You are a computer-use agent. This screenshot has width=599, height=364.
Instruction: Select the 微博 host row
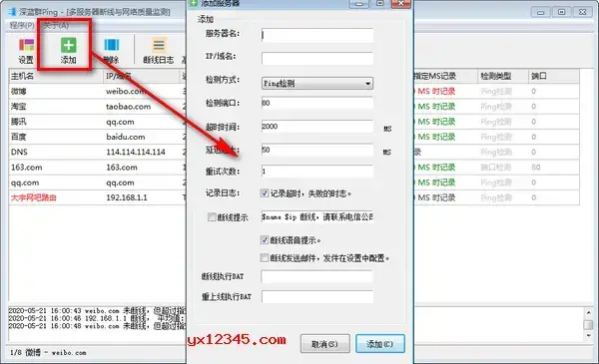(97, 91)
